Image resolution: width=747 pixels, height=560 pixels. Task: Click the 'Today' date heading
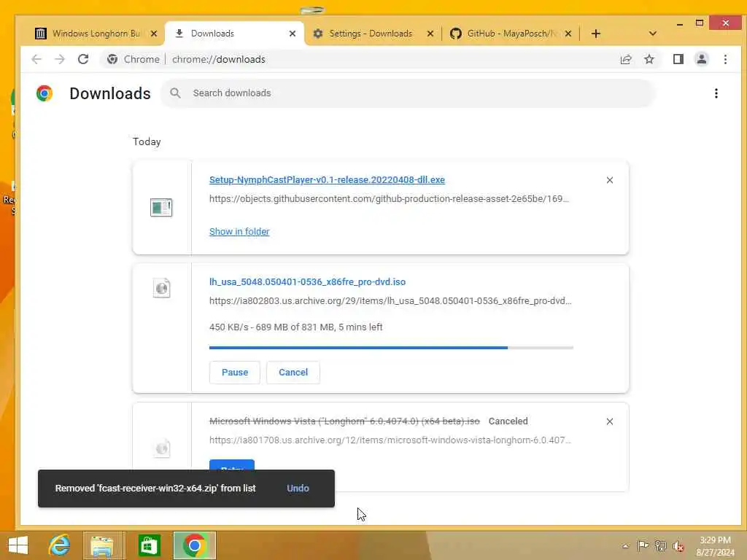147,142
